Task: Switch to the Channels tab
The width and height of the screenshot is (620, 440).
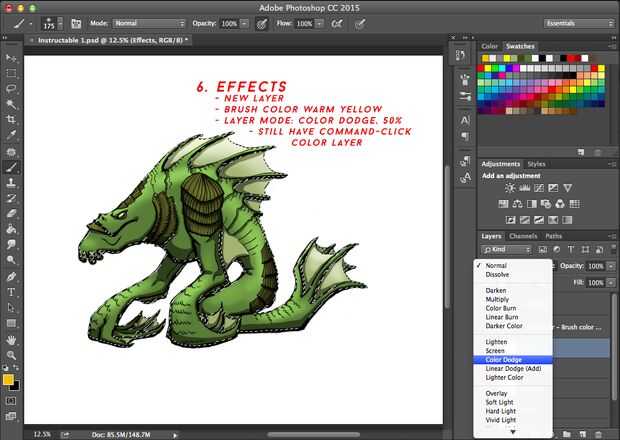Action: [523, 236]
